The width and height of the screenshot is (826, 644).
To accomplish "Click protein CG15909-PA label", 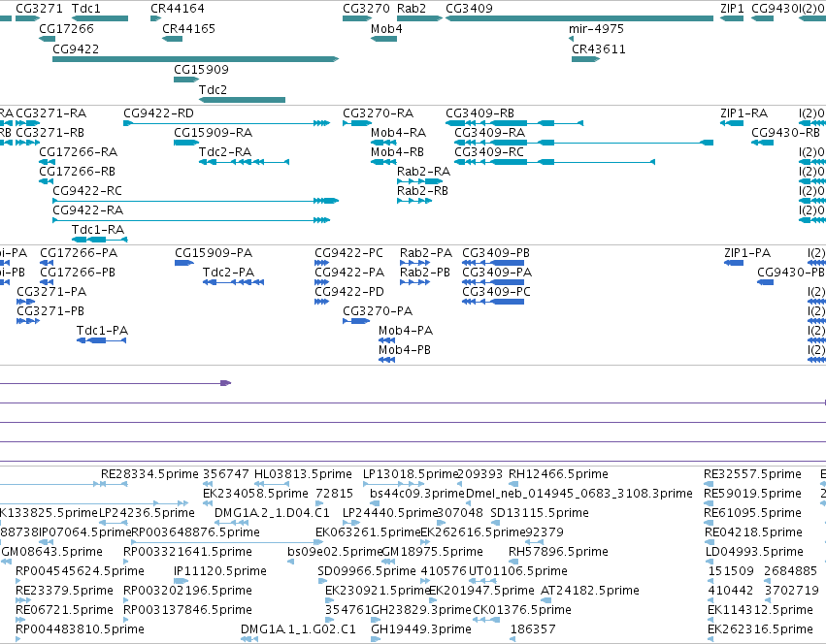I will point(214,253).
